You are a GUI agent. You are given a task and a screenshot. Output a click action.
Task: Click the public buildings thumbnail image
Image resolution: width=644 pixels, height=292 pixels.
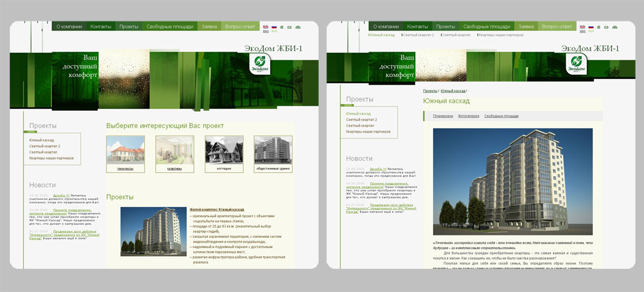273,150
